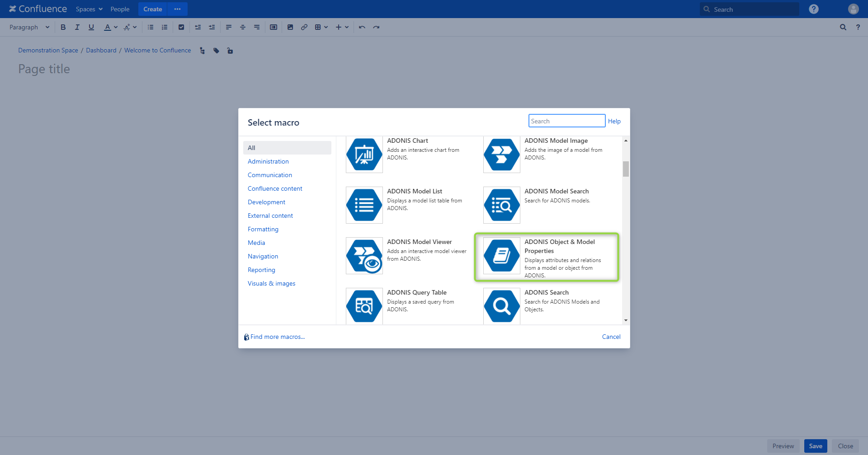Select the Administration macro category
The image size is (868, 455).
pos(268,161)
